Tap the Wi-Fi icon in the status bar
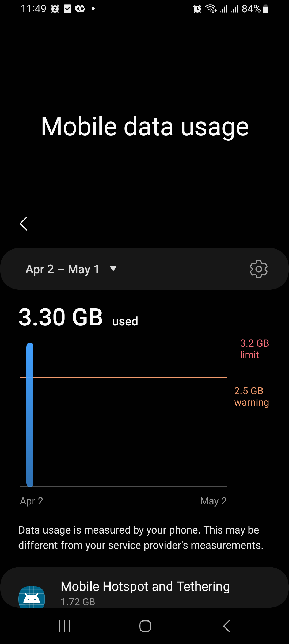 tap(211, 9)
